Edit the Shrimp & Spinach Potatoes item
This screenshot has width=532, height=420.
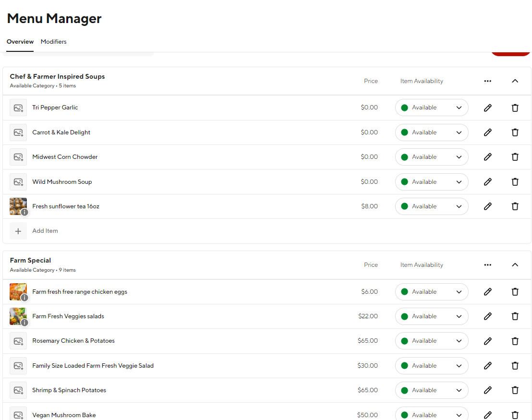tap(487, 390)
